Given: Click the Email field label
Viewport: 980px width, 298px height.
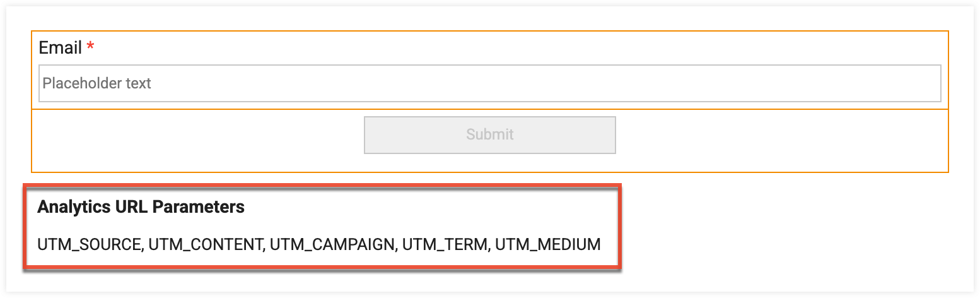Looking at the screenshot, I should click(x=60, y=48).
